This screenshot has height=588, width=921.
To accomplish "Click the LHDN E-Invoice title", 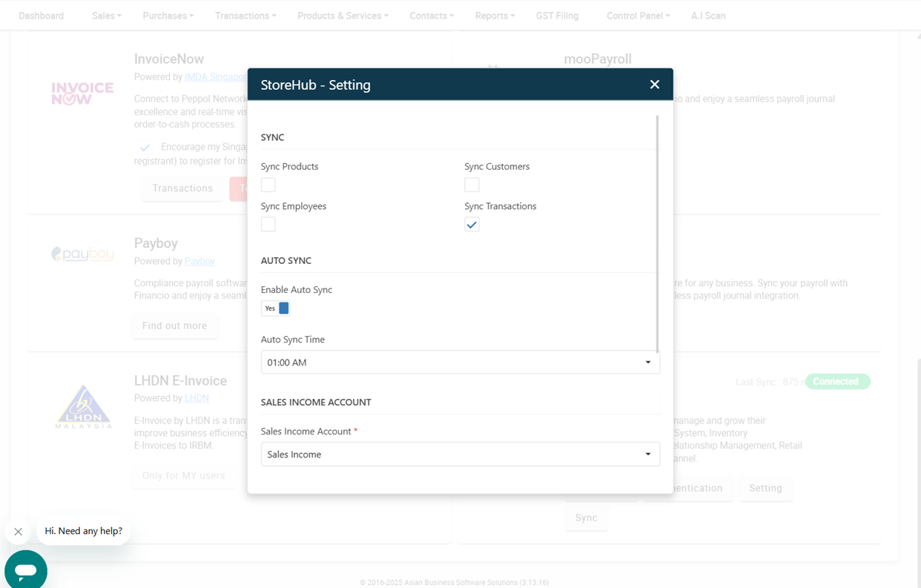I will [x=180, y=380].
